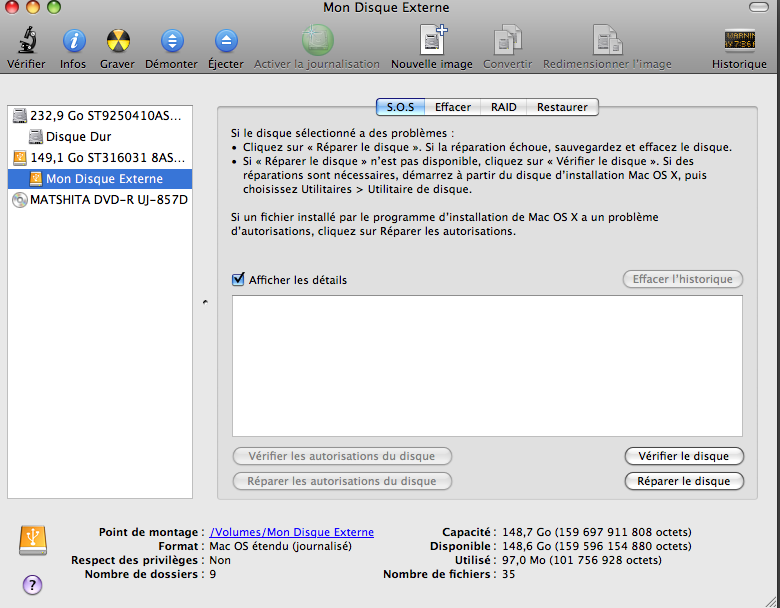This screenshot has width=780, height=608.
Task: Click the Graver burn icon
Action: click(x=118, y=40)
